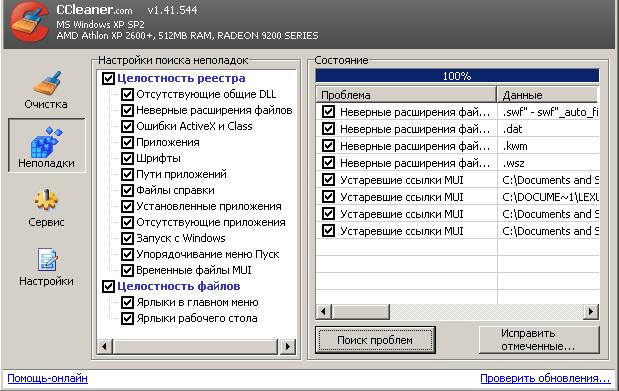Click left arrow of the settings list scrollbar
This screenshot has width=619, height=391.
pyautogui.click(x=104, y=346)
